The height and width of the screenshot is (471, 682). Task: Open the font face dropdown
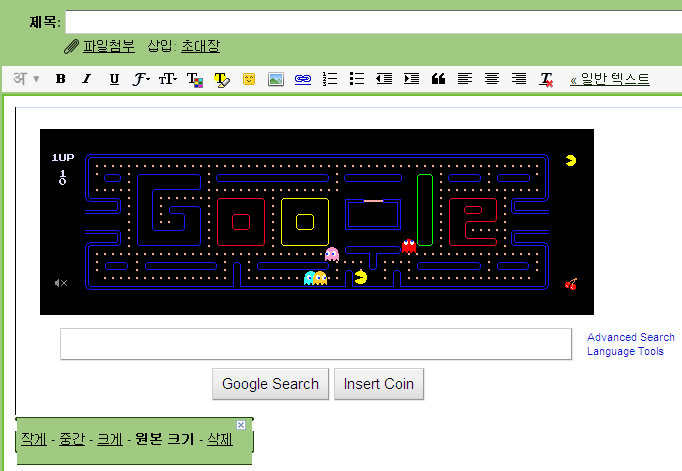(141, 79)
